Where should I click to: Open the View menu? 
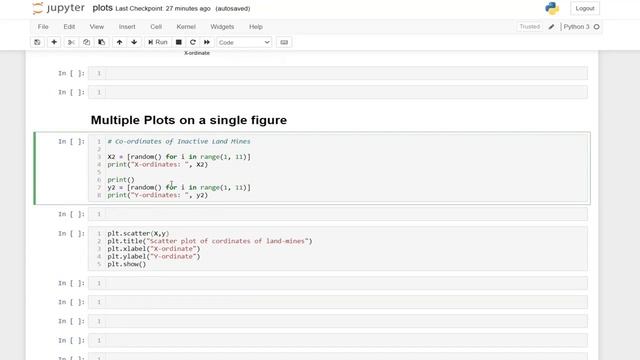tap(97, 27)
